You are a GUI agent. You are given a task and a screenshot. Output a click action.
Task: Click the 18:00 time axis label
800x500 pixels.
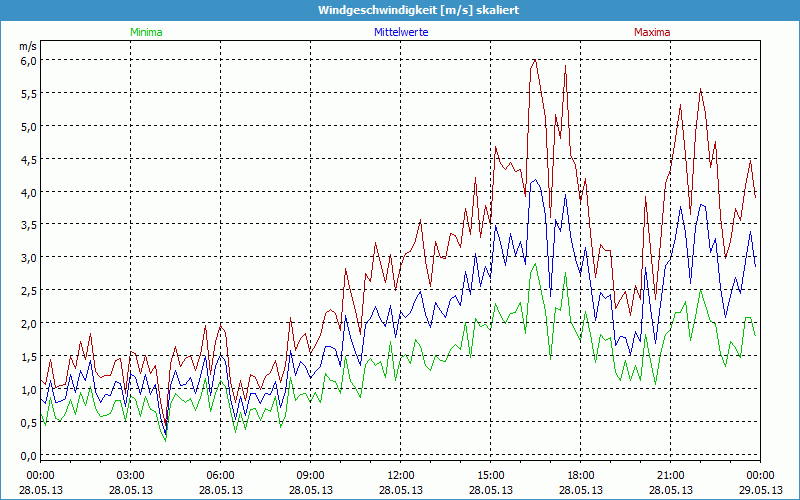point(581,476)
